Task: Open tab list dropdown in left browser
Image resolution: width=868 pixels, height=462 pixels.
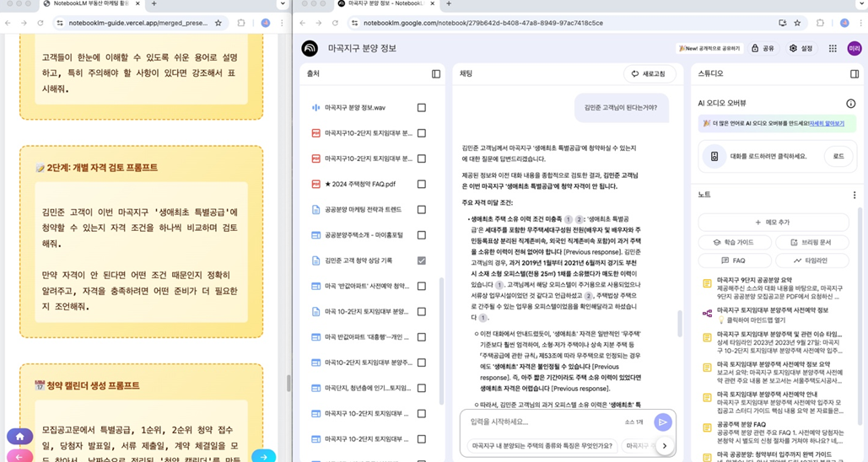Action: coord(283,3)
